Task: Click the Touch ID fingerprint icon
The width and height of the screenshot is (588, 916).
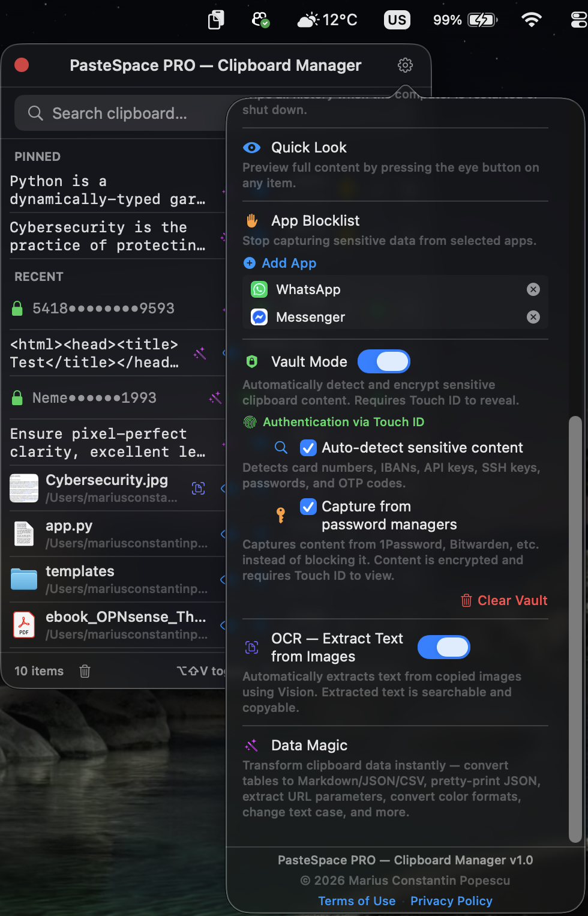Action: click(251, 422)
